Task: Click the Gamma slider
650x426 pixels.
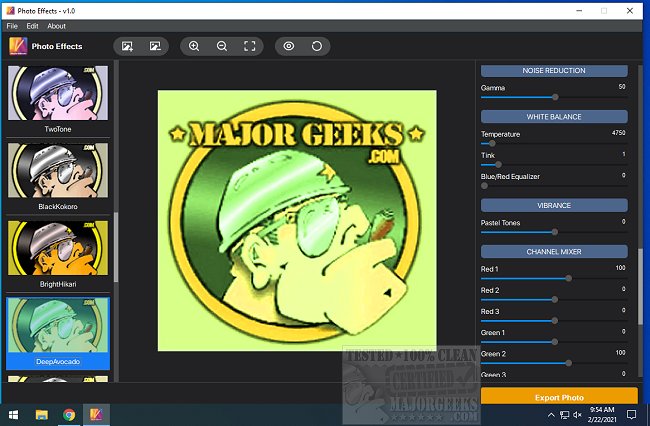Action: click(554, 97)
